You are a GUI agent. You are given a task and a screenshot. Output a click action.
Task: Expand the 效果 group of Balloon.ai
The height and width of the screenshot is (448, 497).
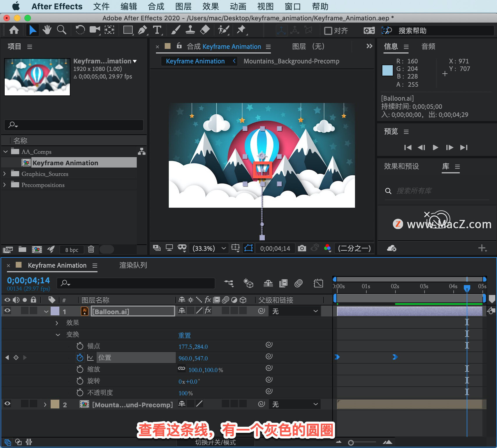(x=57, y=323)
